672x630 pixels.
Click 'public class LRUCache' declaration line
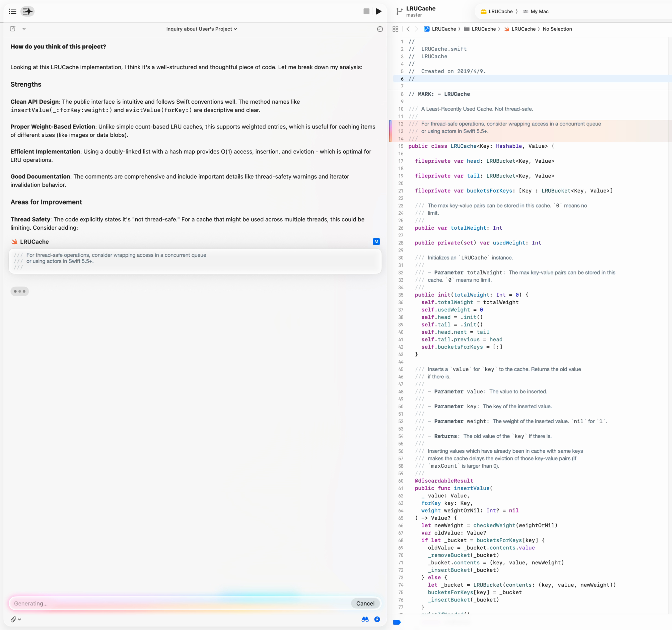click(481, 146)
